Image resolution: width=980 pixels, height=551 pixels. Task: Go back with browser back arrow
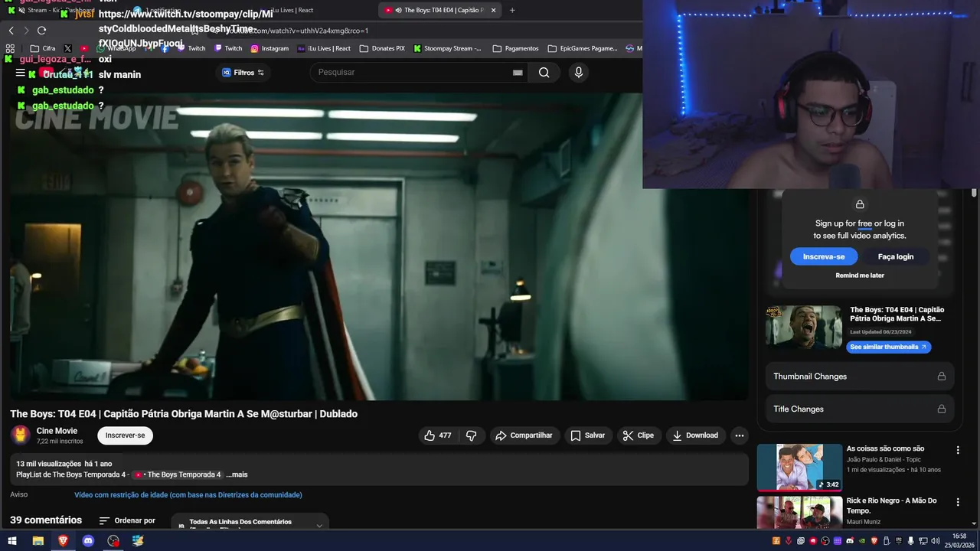11,31
